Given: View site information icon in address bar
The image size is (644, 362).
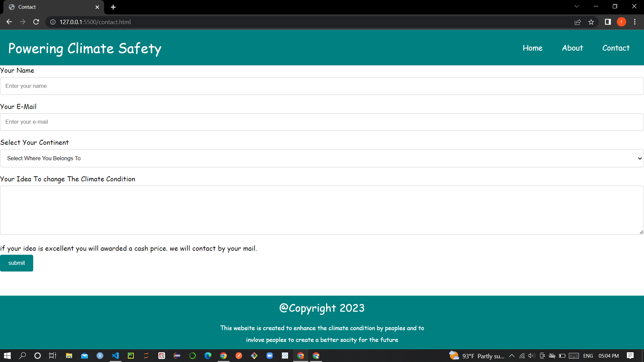Looking at the screenshot, I should tap(53, 22).
